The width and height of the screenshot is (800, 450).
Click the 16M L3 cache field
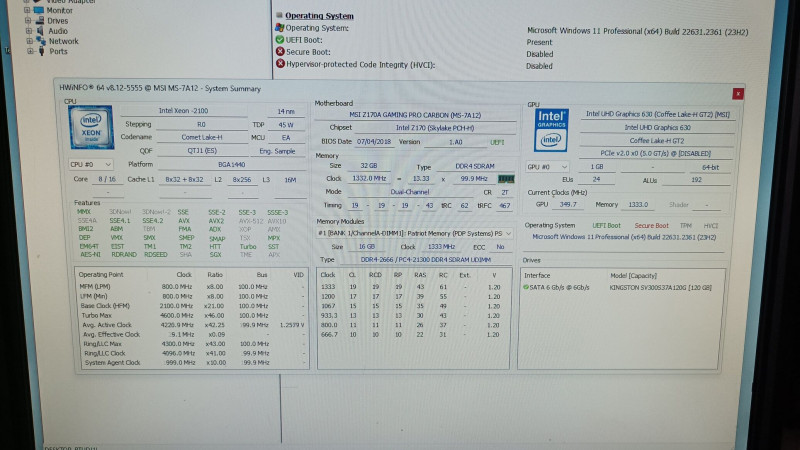tap(290, 180)
